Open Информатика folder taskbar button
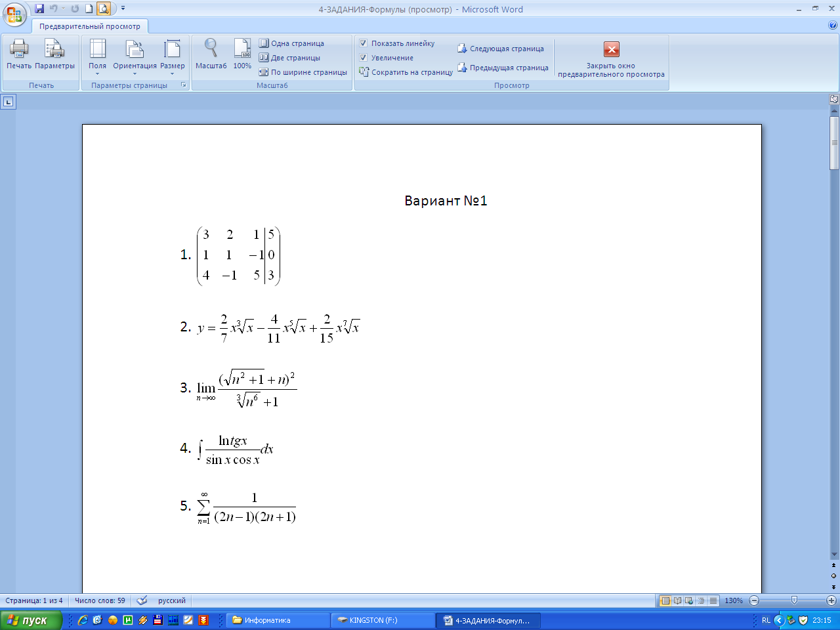Viewport: 840px width, 630px height. click(x=278, y=620)
